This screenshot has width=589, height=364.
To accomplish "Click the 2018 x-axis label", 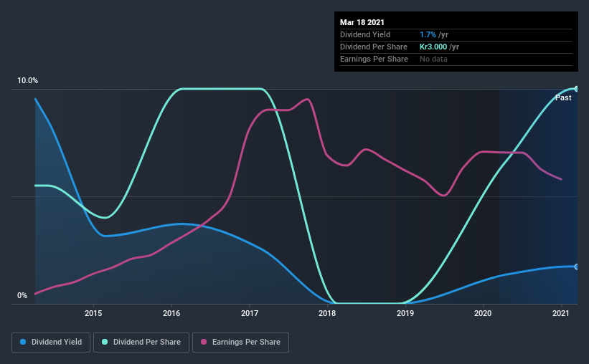I will (327, 313).
